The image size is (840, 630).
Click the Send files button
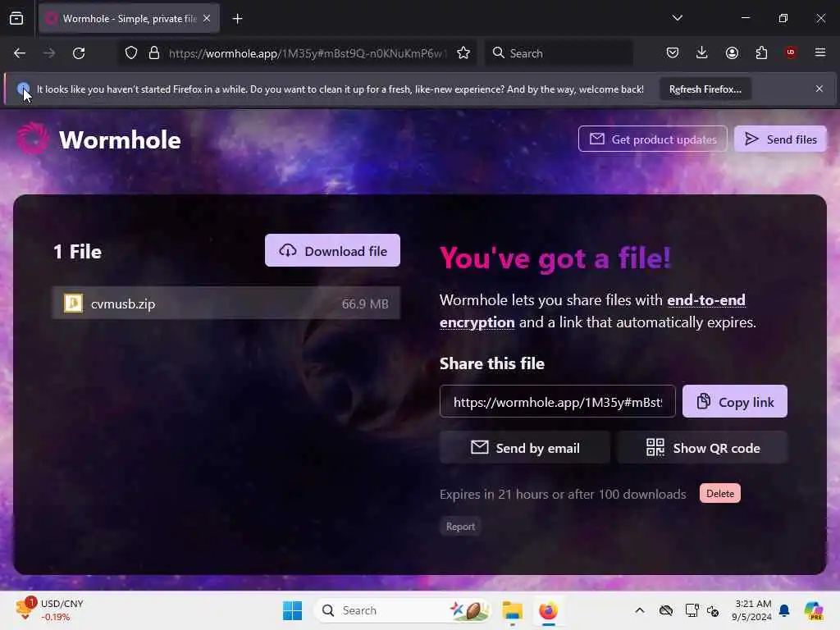[x=781, y=139]
